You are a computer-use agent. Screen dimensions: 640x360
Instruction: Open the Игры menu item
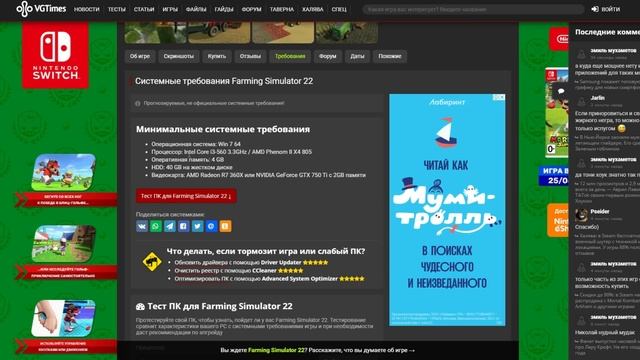[170, 9]
